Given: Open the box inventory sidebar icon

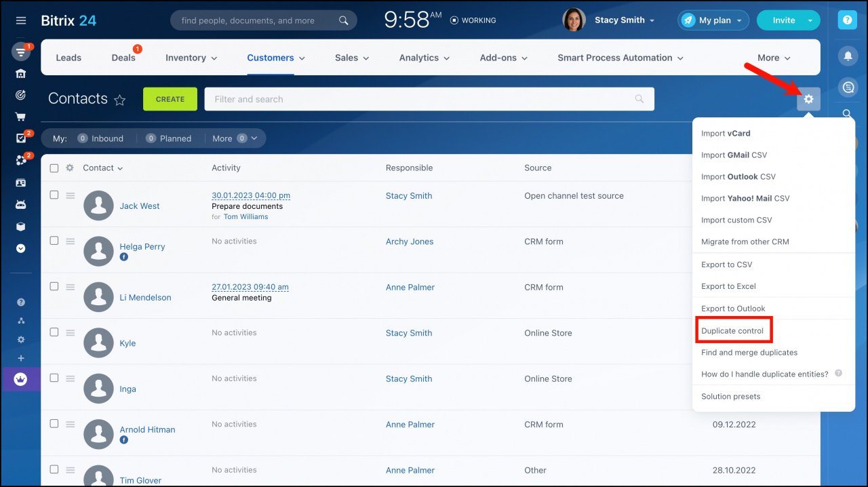Looking at the screenshot, I should coord(21,227).
